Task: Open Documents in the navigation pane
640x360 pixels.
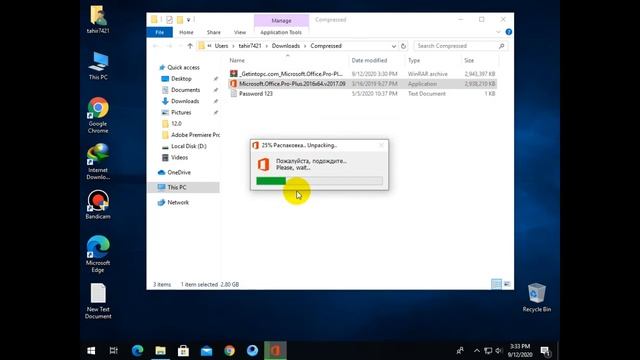Action: [x=185, y=90]
